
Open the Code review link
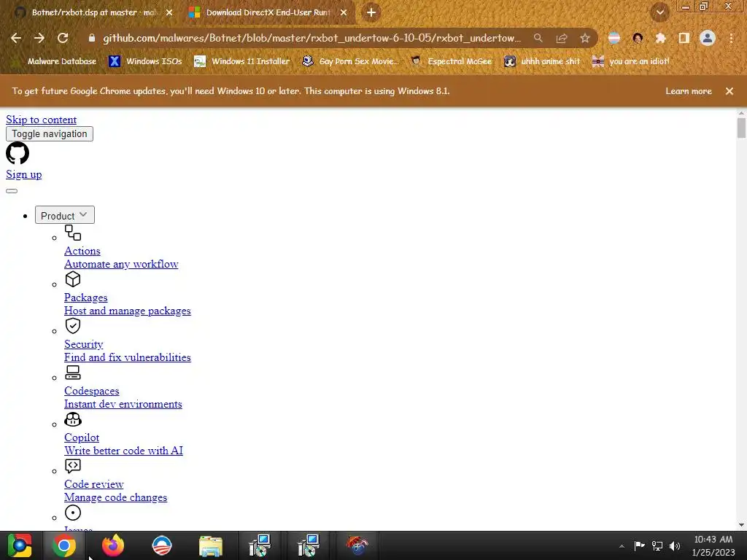[x=94, y=484]
